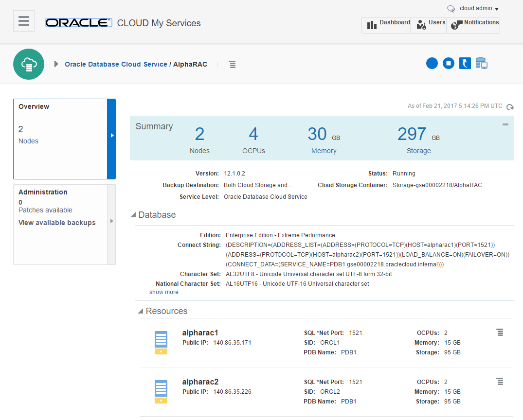This screenshot has width=523, height=420.
Task: Click the AL16UTF16 national character set value
Action: [297, 284]
